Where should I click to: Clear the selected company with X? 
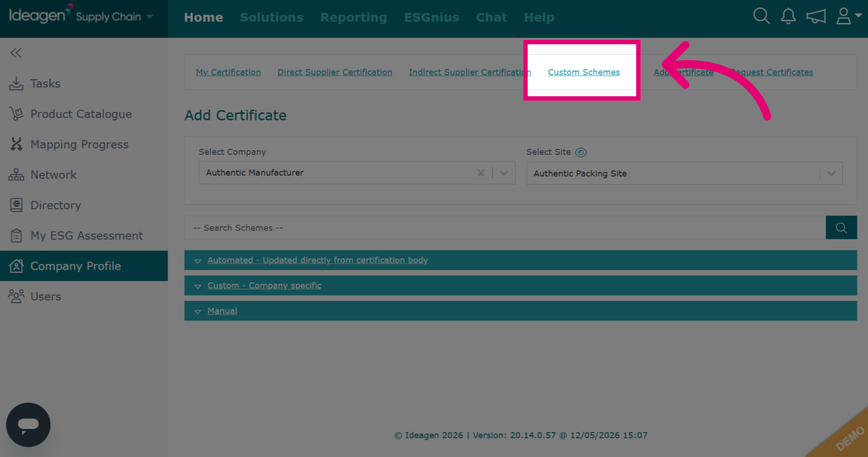click(481, 173)
